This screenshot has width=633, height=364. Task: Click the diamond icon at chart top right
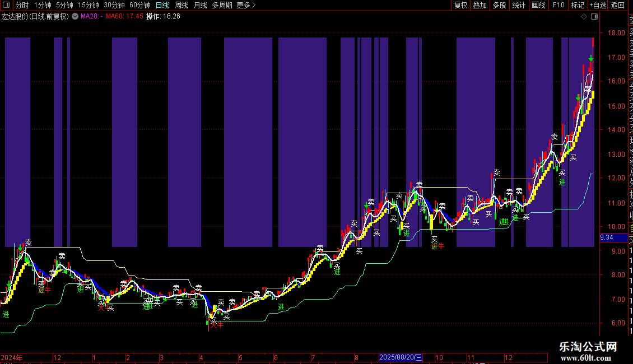pos(584,17)
